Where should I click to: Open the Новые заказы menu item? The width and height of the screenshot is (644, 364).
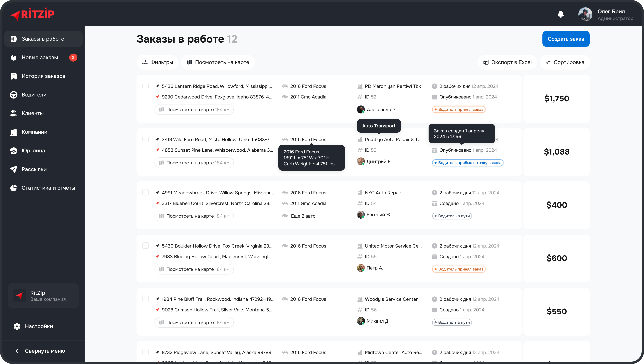(43, 58)
